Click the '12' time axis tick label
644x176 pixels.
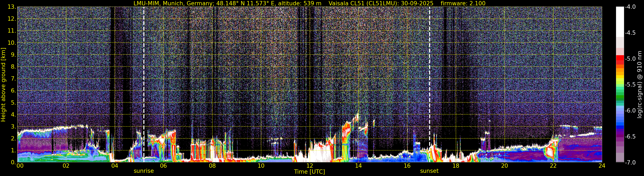pos(310,166)
